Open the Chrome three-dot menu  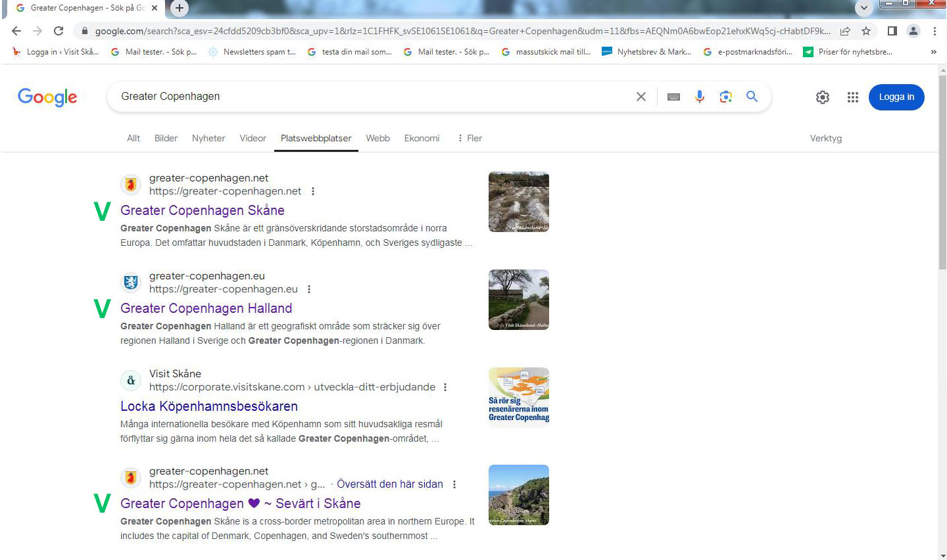(x=935, y=31)
